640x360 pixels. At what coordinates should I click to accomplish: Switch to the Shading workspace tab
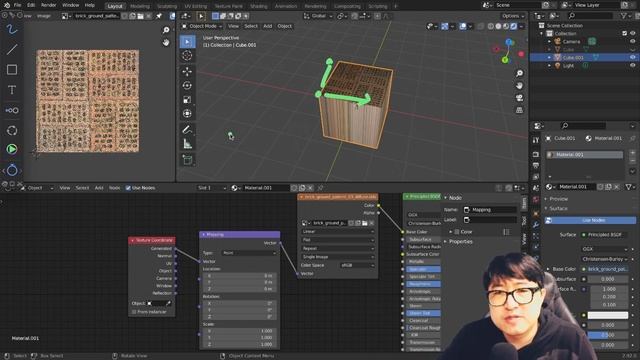[x=259, y=6]
